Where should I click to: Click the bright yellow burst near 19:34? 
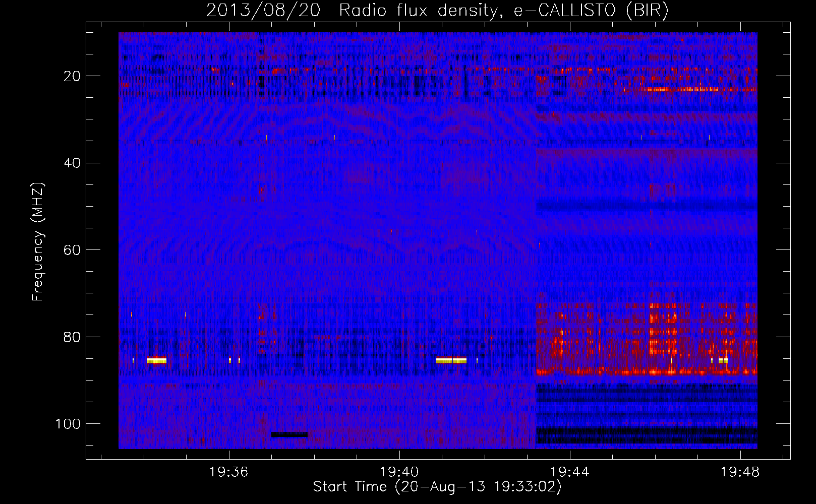(157, 360)
